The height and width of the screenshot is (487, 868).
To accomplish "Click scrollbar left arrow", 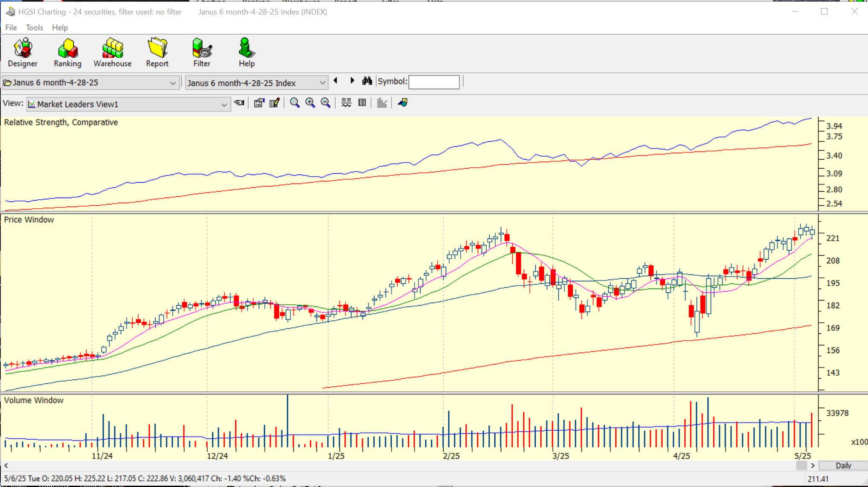I will [x=6, y=465].
